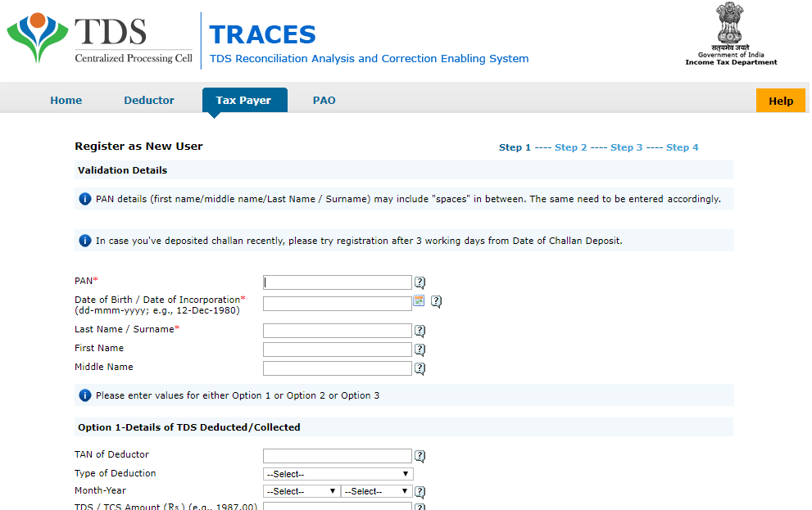Focus the Last Name / Surname input field
The width and height of the screenshot is (812, 510).
click(337, 331)
